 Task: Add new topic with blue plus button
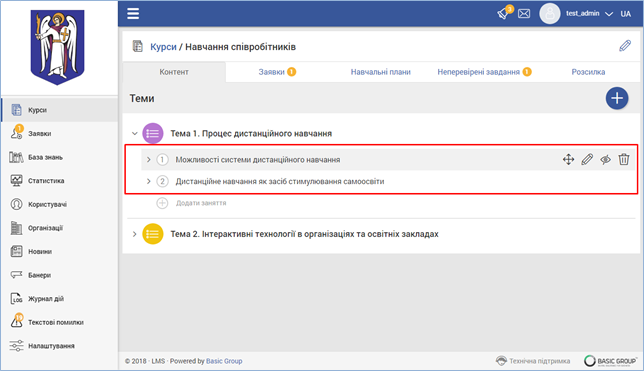point(617,98)
